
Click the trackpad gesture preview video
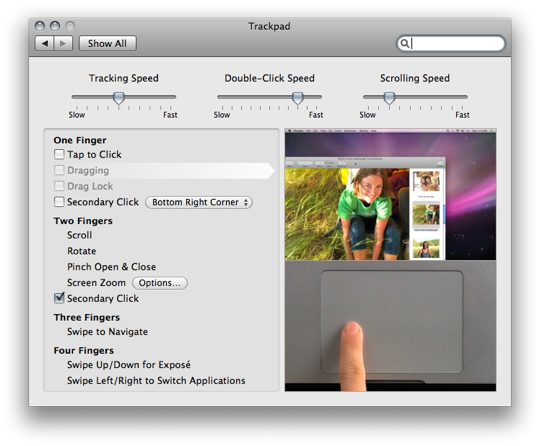[391, 260]
